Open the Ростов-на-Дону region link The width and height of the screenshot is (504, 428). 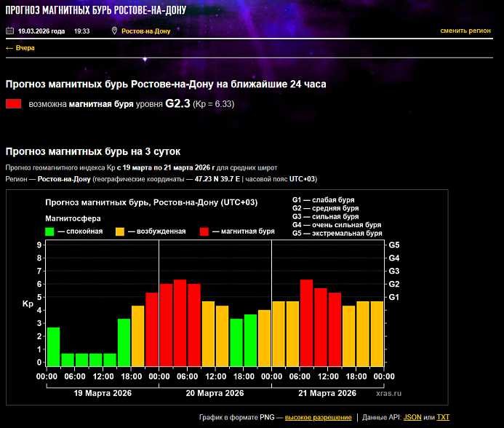[x=145, y=31]
